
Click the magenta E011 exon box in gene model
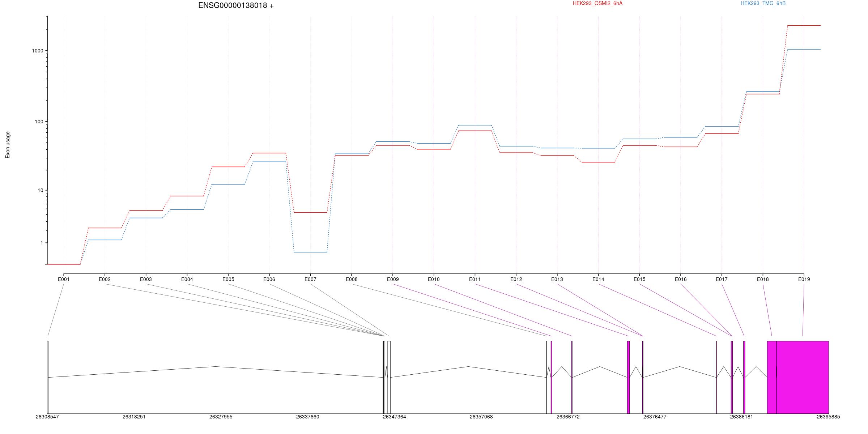pos(628,377)
